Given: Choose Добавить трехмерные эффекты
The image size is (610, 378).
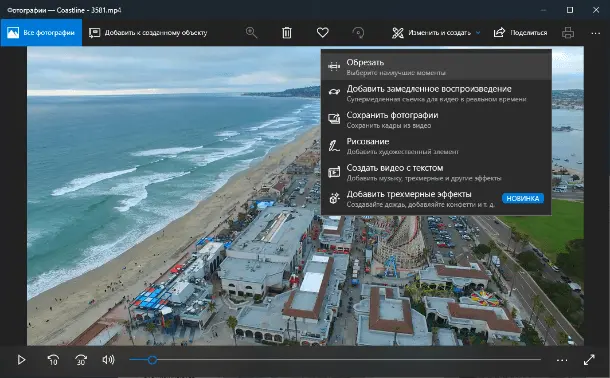Looking at the screenshot, I should 436,199.
